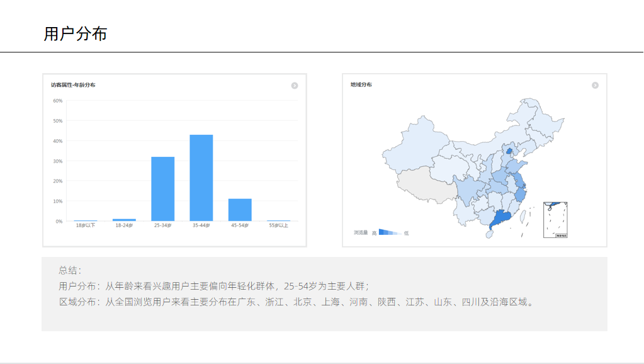Click the 浏览量 blue gradient legend
This screenshot has height=364, width=644.
pos(389,232)
